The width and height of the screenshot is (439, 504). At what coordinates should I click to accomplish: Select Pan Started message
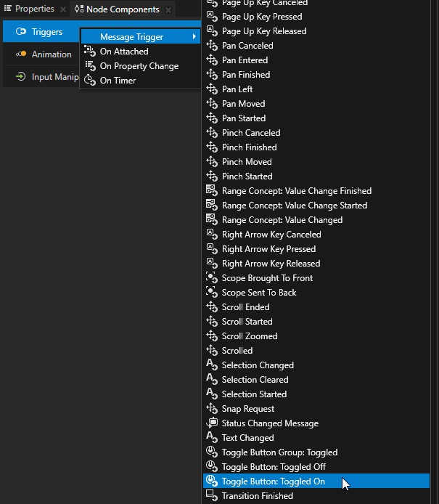coord(316,118)
